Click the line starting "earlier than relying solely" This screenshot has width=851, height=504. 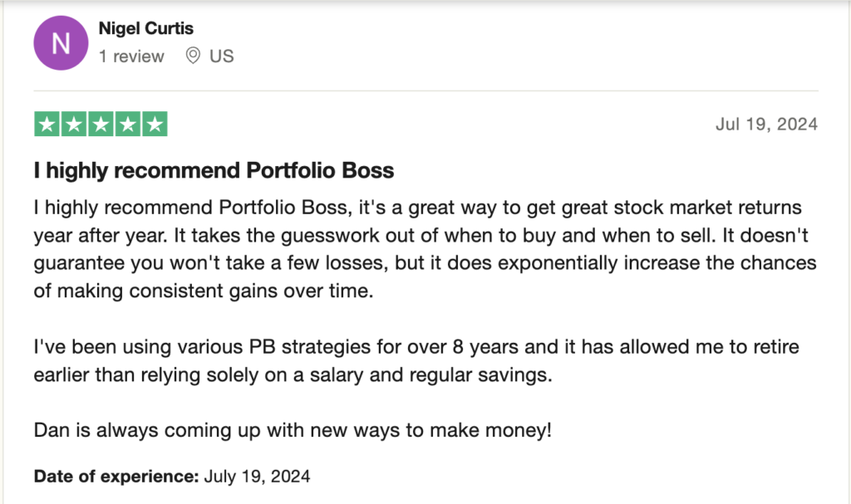293,374
